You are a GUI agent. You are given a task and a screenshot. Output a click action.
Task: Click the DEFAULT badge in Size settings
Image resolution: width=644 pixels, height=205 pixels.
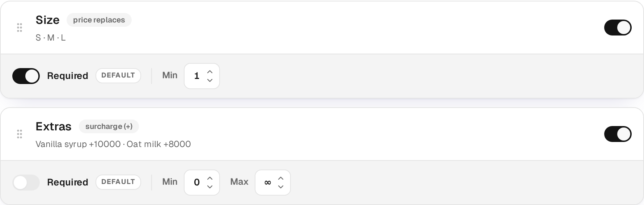coord(118,76)
